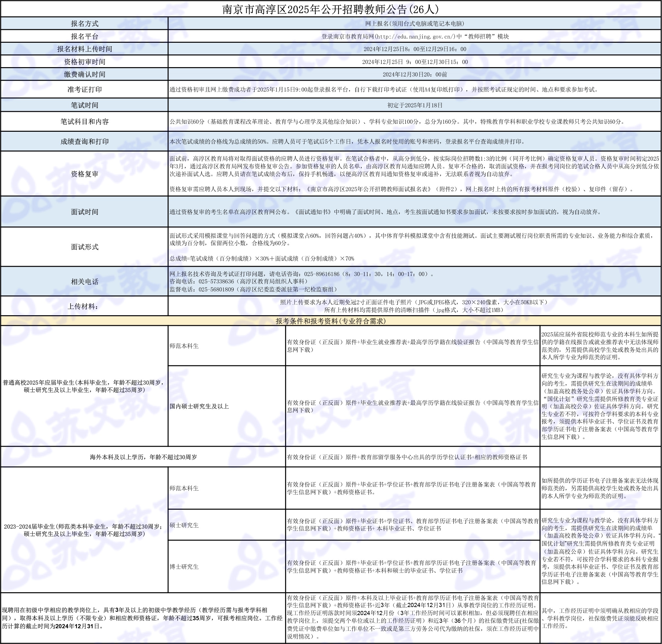Click the 资格复审需应聘人员本人到现场 materials sentence
662x644 pixels.
tap(402, 189)
